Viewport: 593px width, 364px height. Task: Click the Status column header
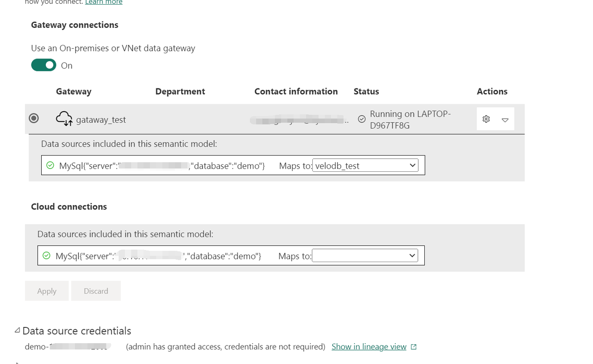(366, 92)
